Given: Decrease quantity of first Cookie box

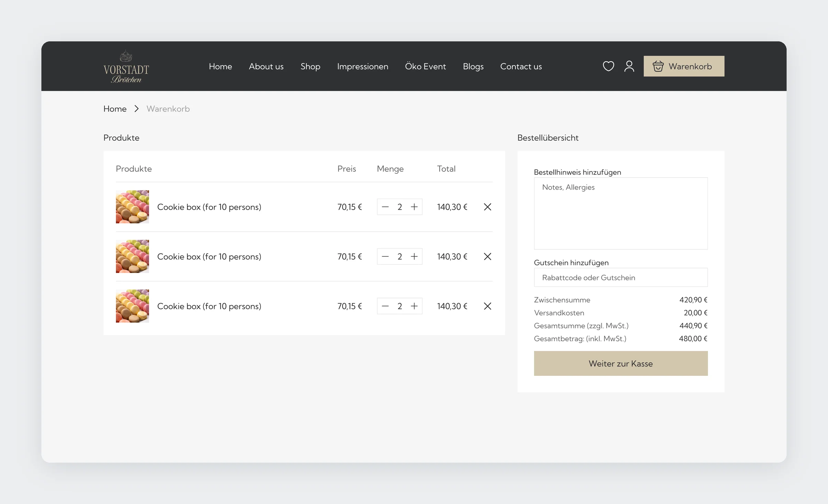Looking at the screenshot, I should pyautogui.click(x=385, y=207).
